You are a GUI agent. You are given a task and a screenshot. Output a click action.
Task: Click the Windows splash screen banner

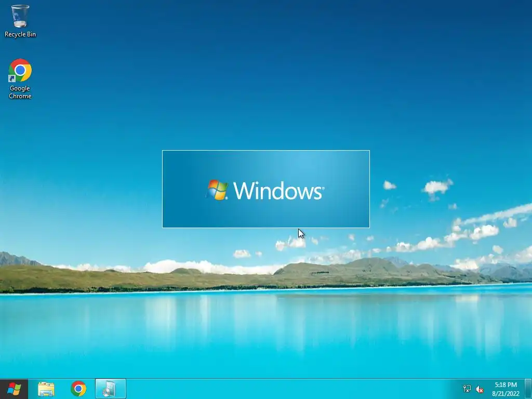pyautogui.click(x=266, y=189)
